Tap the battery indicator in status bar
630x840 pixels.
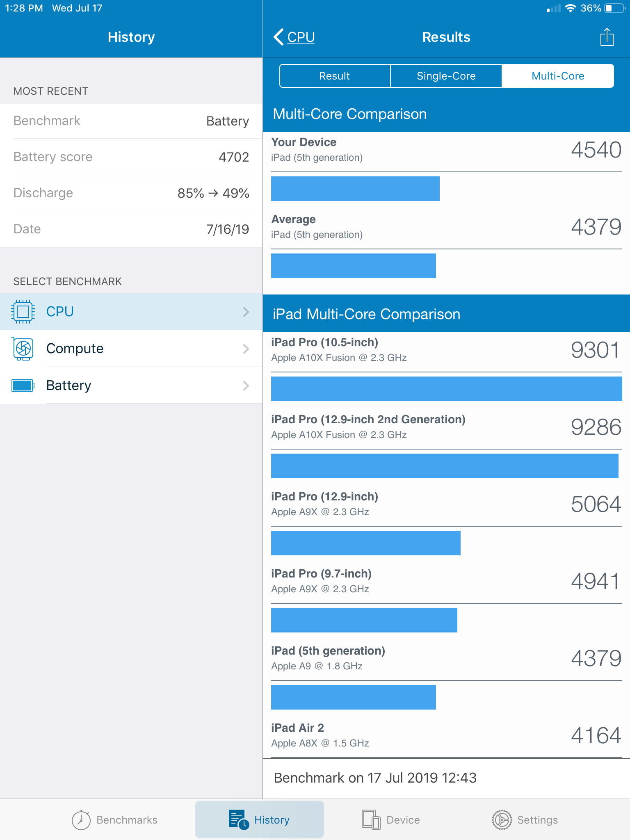[x=615, y=8]
